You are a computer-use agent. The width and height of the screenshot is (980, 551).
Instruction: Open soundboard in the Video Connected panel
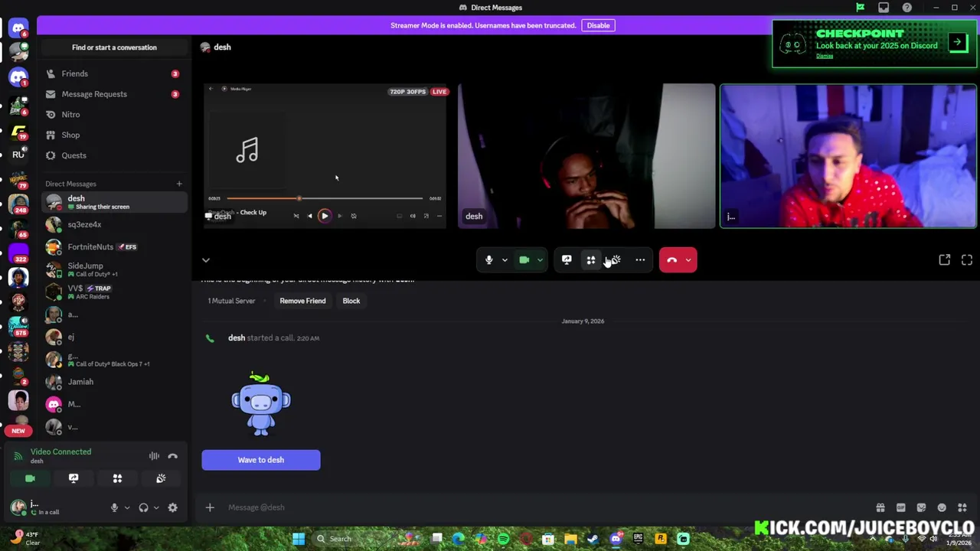tap(161, 478)
